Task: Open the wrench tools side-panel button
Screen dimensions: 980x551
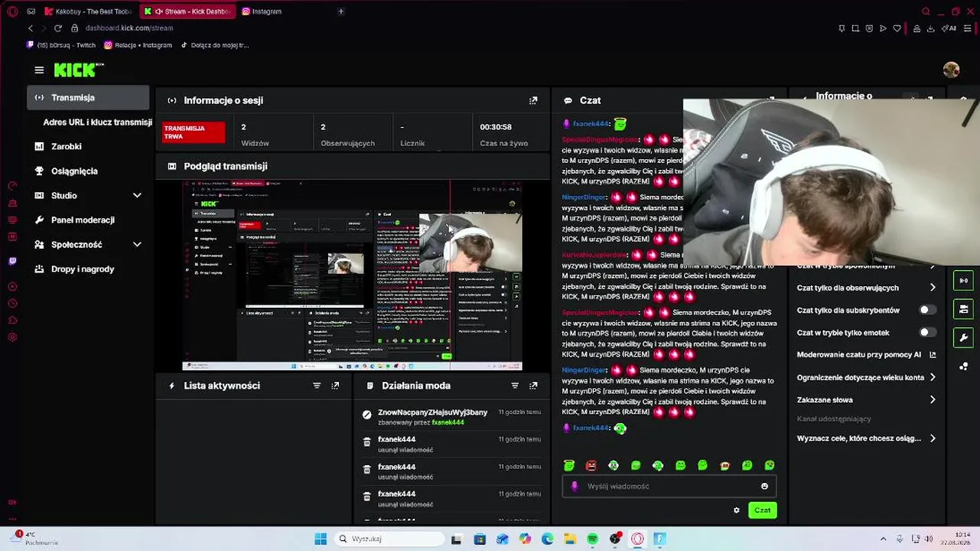Action: click(963, 337)
